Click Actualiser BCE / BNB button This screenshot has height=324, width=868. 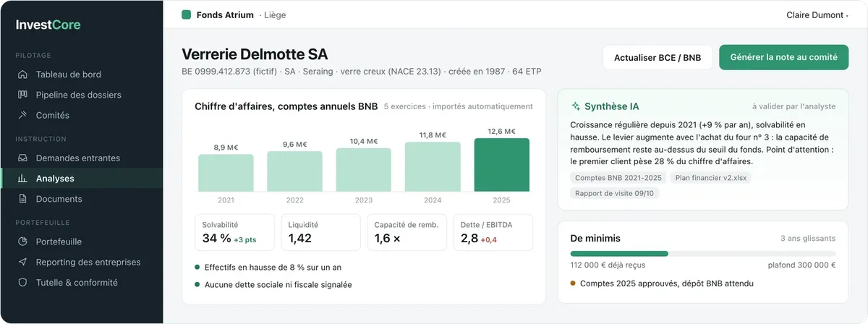click(658, 58)
